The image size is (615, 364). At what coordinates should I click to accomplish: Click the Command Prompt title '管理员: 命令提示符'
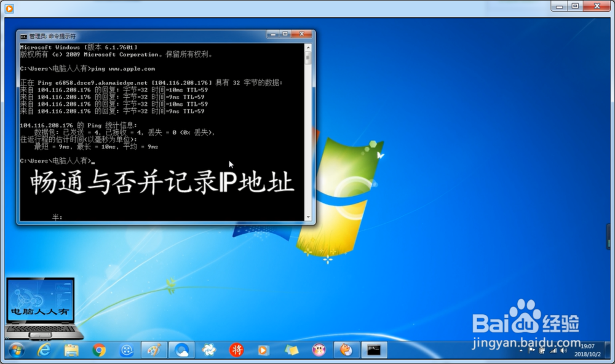(x=52, y=36)
